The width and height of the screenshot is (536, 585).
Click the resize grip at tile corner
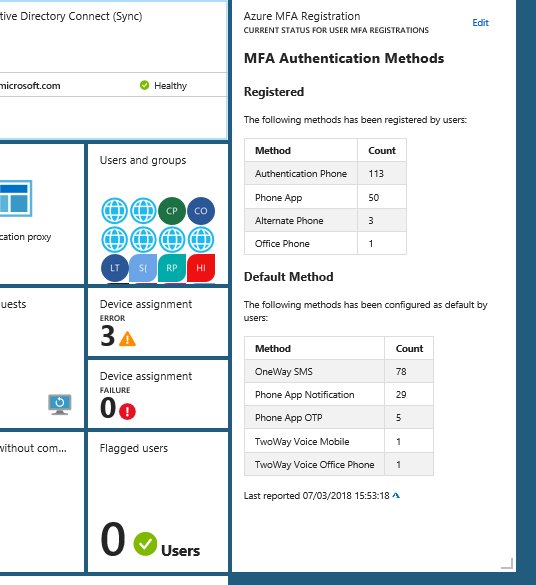(507, 563)
